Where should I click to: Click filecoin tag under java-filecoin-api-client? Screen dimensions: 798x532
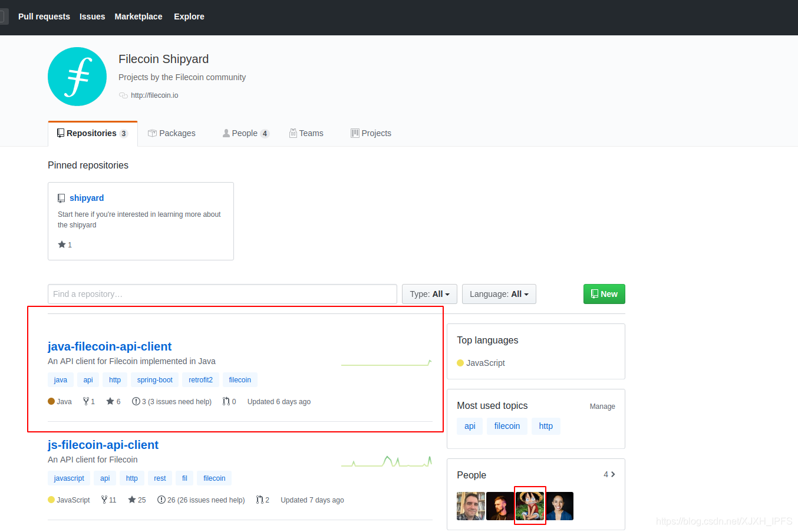pos(240,380)
